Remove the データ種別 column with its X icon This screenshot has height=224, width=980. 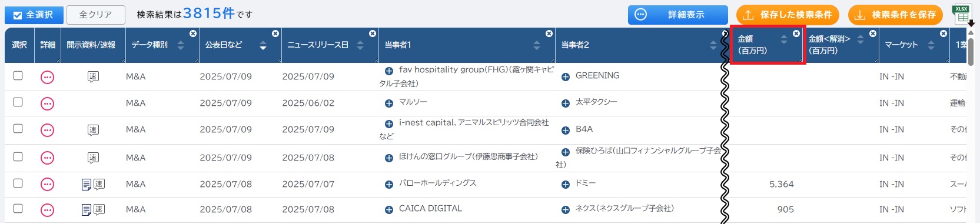click(x=193, y=34)
